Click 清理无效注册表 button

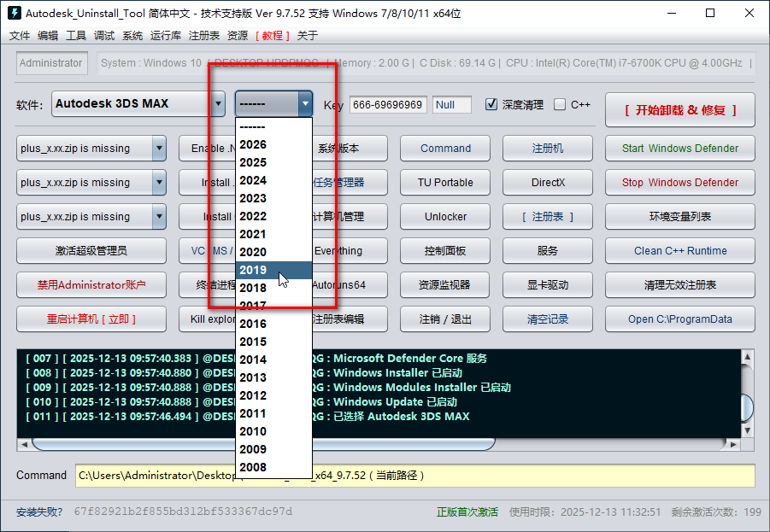coord(680,284)
